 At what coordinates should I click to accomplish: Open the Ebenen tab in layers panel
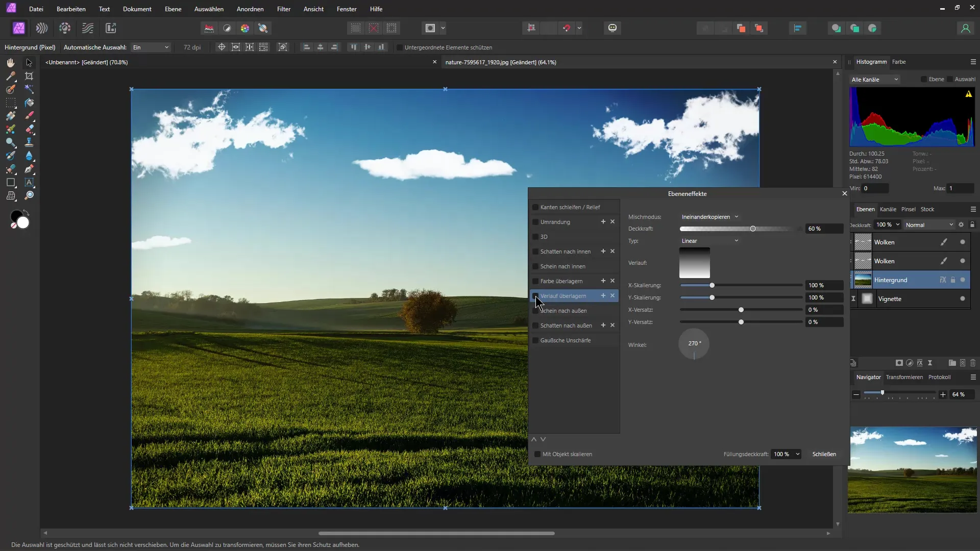[865, 209]
